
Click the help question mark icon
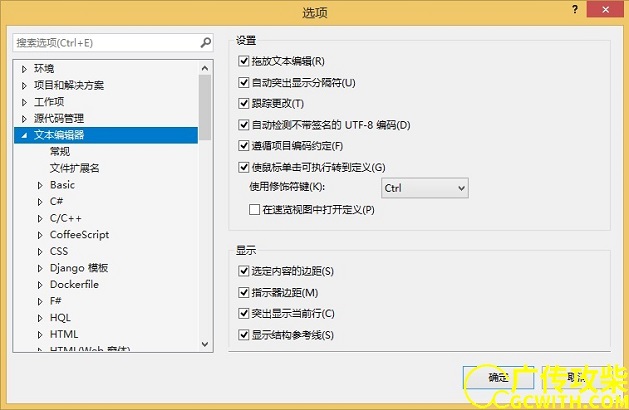(x=575, y=9)
